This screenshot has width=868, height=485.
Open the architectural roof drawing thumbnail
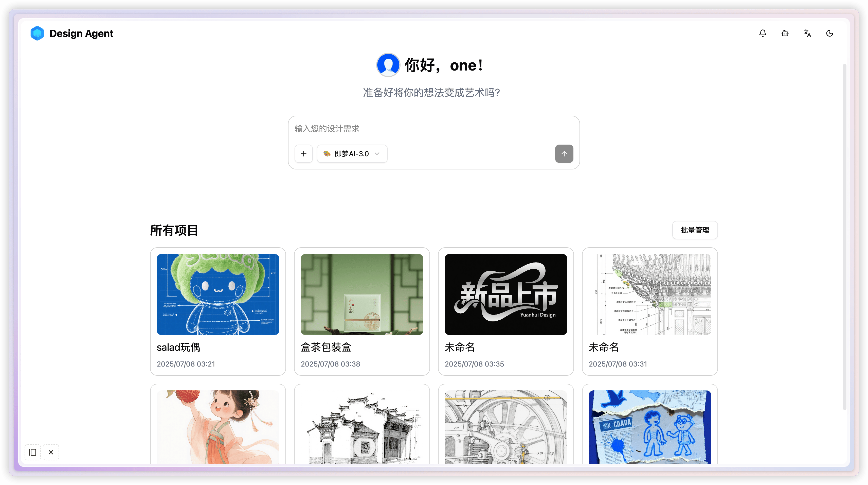pos(650,294)
